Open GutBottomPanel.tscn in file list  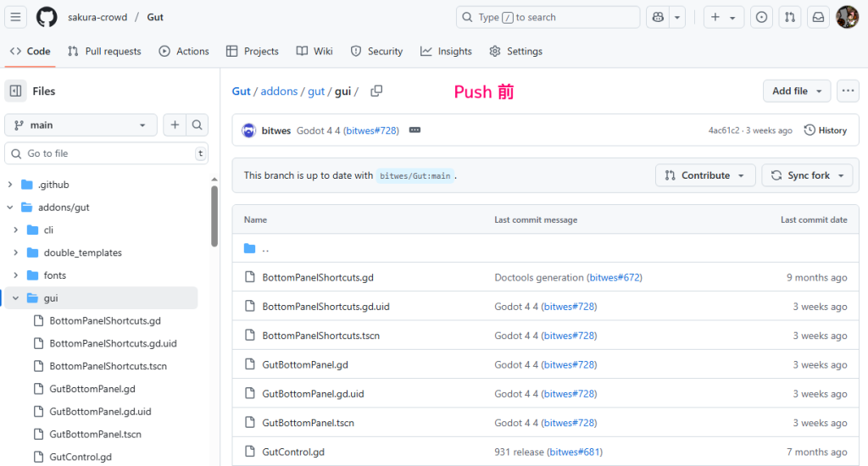pyautogui.click(x=308, y=423)
